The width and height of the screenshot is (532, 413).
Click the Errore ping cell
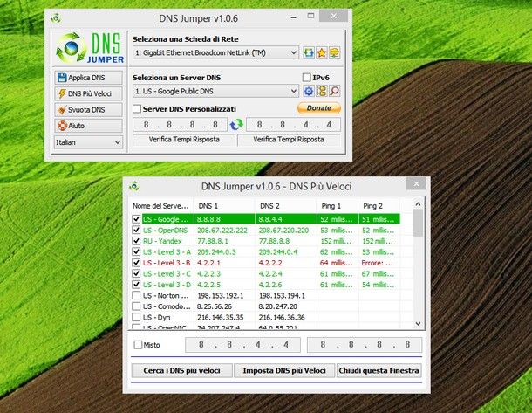378,263
